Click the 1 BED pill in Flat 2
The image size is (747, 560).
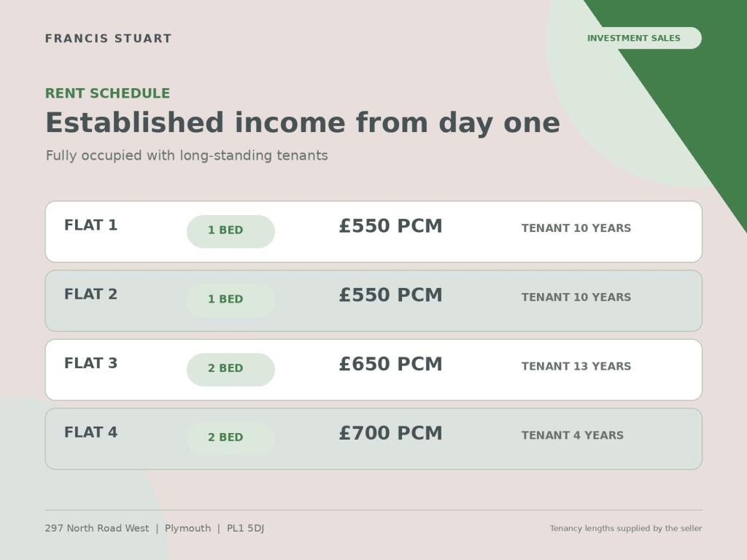point(231,300)
